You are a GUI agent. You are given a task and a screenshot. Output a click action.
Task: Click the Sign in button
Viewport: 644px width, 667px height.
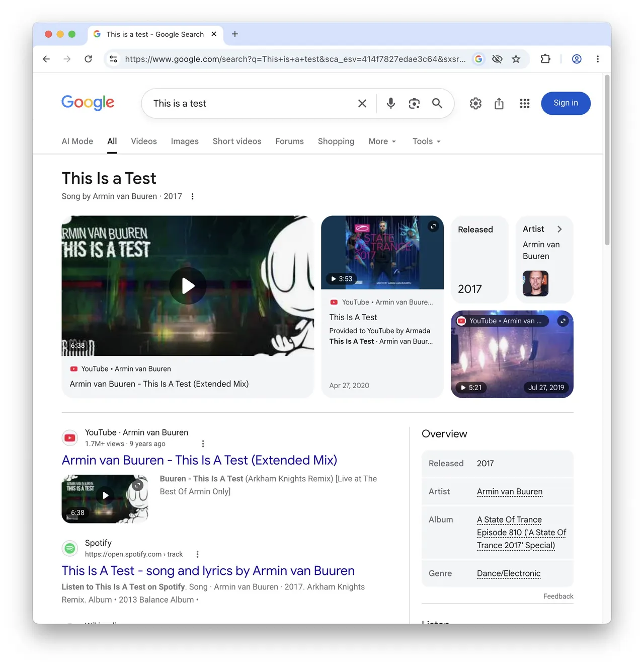coord(566,103)
